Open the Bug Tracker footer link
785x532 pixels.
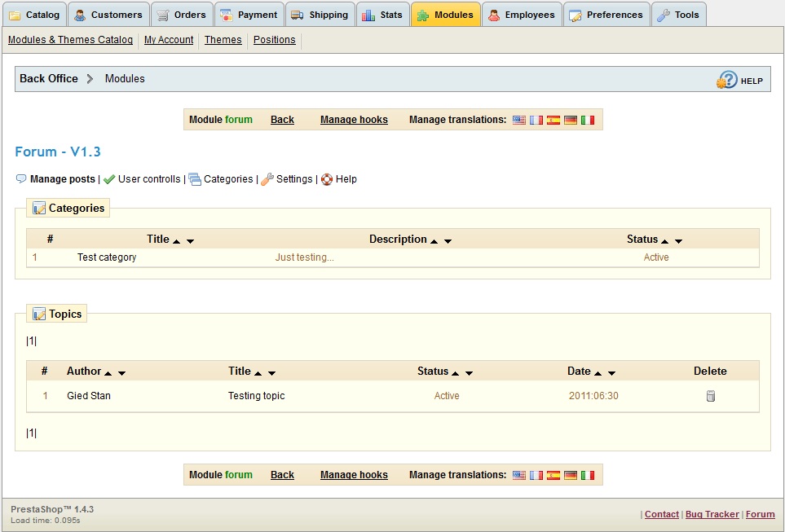point(712,514)
